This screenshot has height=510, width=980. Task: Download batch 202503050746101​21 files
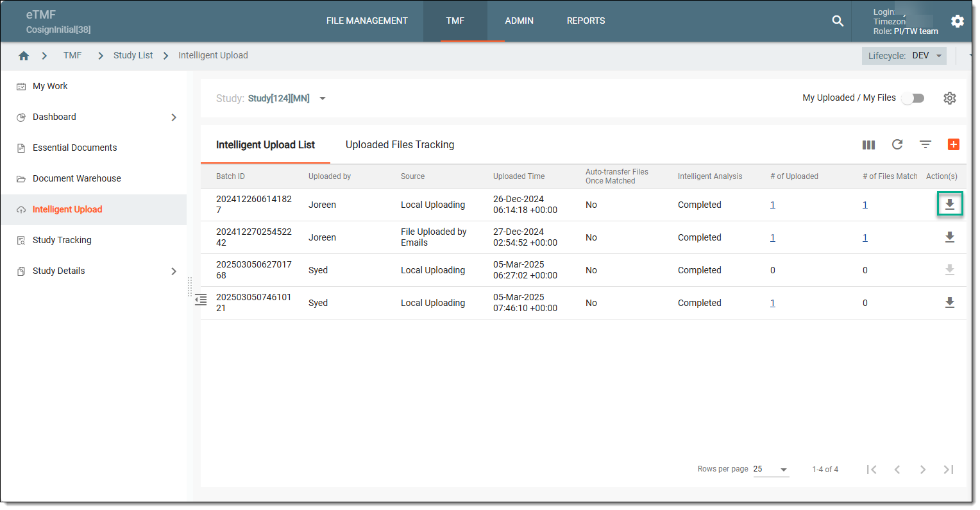950,303
